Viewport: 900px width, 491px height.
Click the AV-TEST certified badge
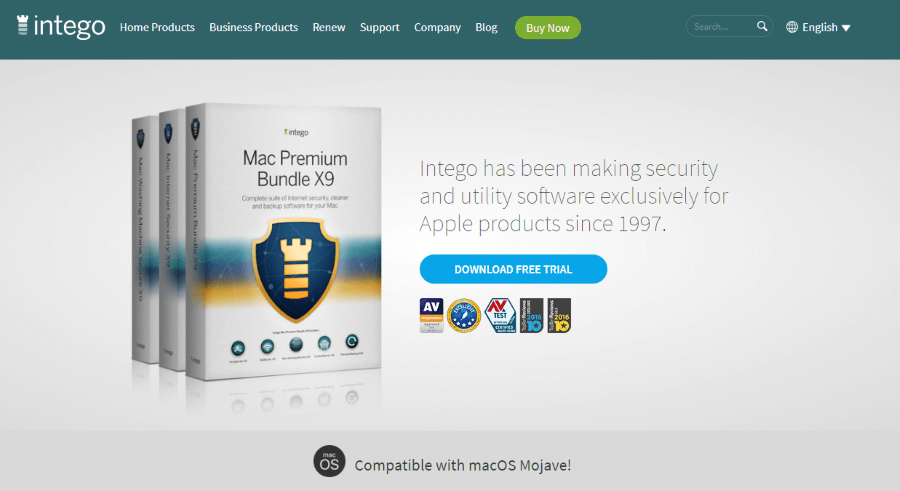pyautogui.click(x=500, y=315)
